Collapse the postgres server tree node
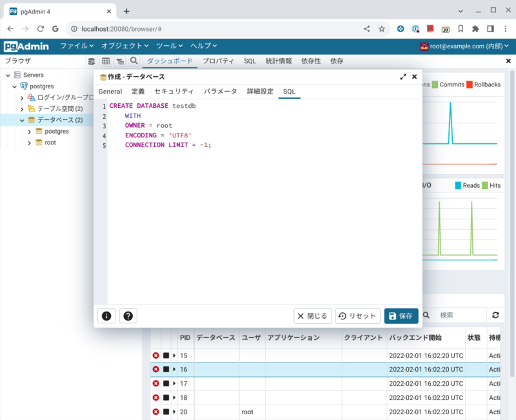516x420 pixels. (x=14, y=86)
